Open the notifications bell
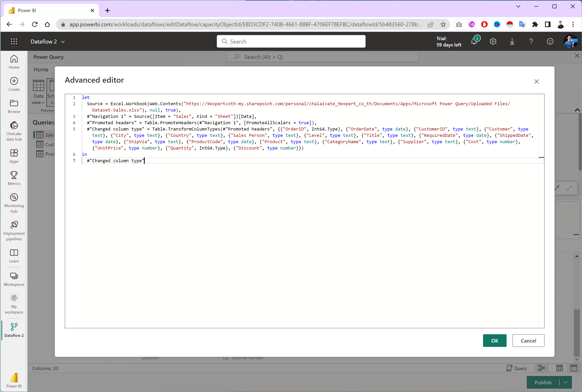The width and height of the screenshot is (582, 392). tap(474, 42)
